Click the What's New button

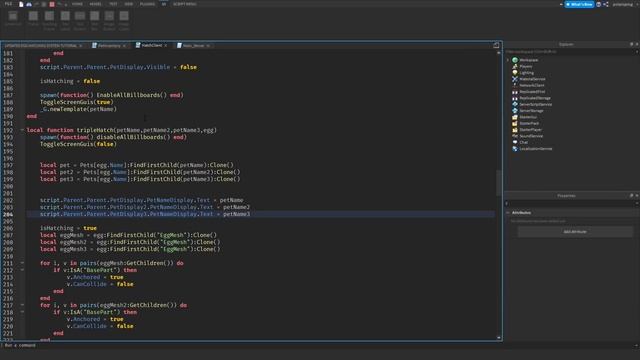pos(579,4)
